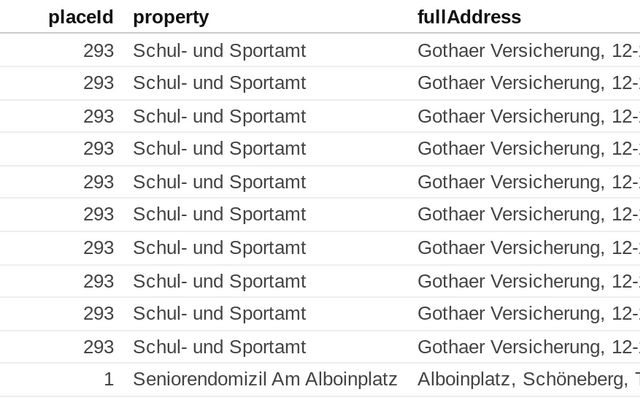Select the tenth row's 293 placeId cell
Viewport: 640px width, 400px height.
98,347
